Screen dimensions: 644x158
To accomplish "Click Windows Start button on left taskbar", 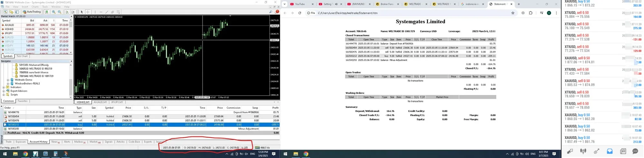I will 5,154.
